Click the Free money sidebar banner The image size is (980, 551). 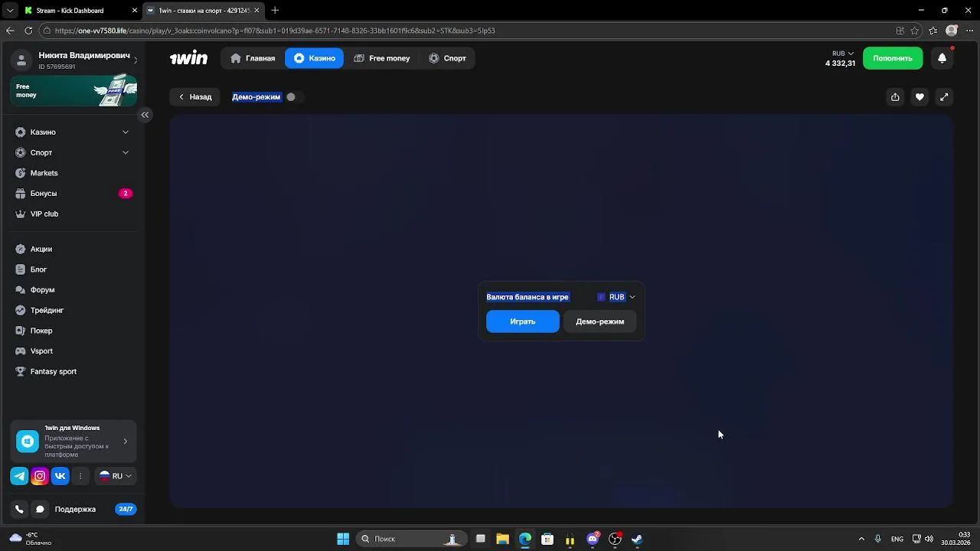[73, 90]
